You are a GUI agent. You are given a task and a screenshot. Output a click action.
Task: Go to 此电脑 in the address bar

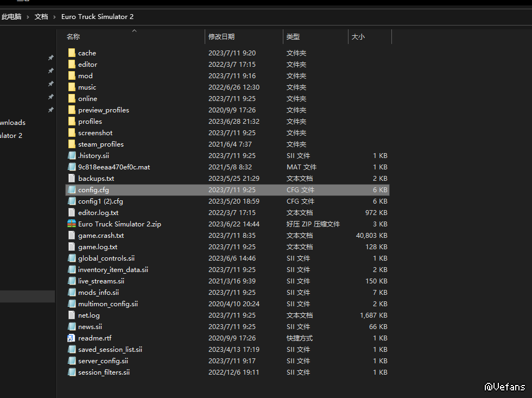(x=11, y=17)
